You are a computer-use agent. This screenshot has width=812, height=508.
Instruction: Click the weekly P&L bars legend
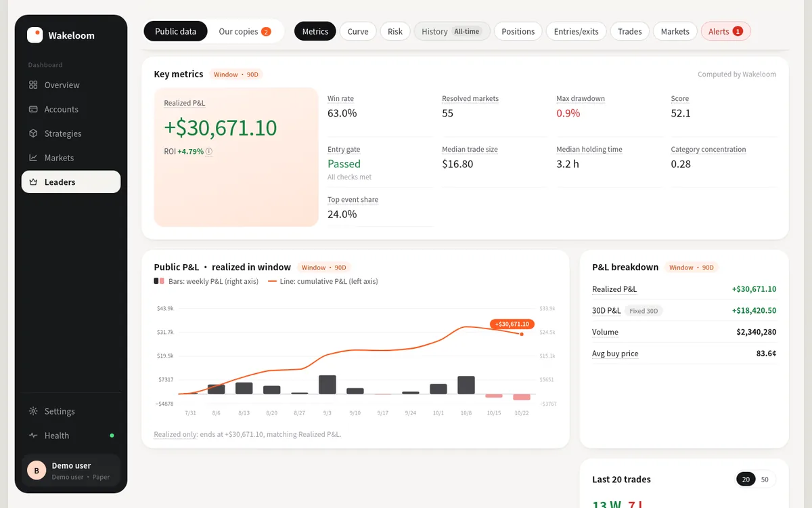point(206,281)
